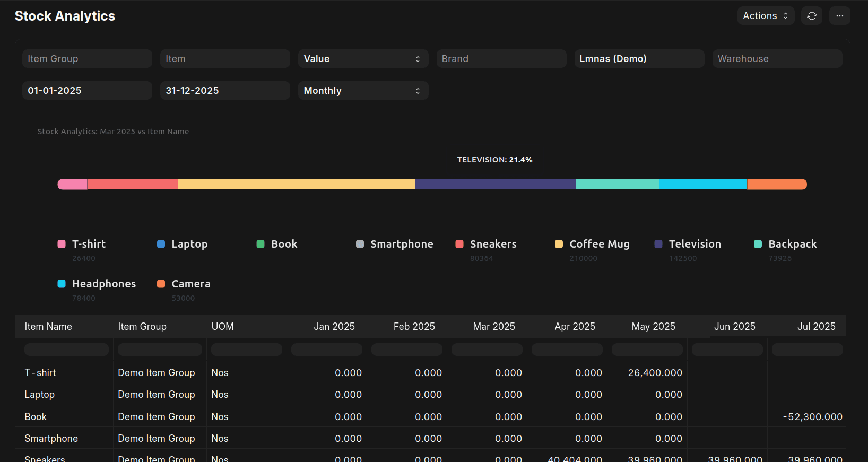868x462 pixels.
Task: Click the Mar 2025 column header
Action: point(493,327)
